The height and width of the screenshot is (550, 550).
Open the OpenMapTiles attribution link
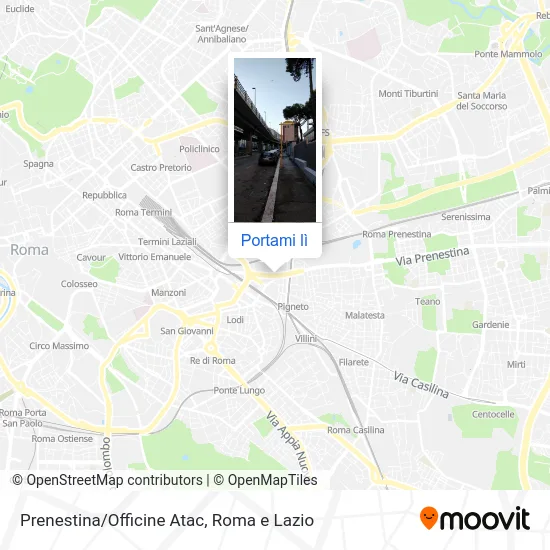coord(265,480)
